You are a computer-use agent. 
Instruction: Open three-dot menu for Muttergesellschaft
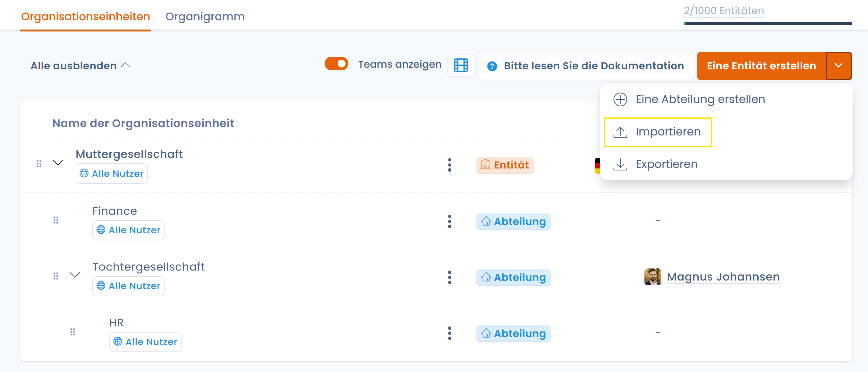pos(449,165)
